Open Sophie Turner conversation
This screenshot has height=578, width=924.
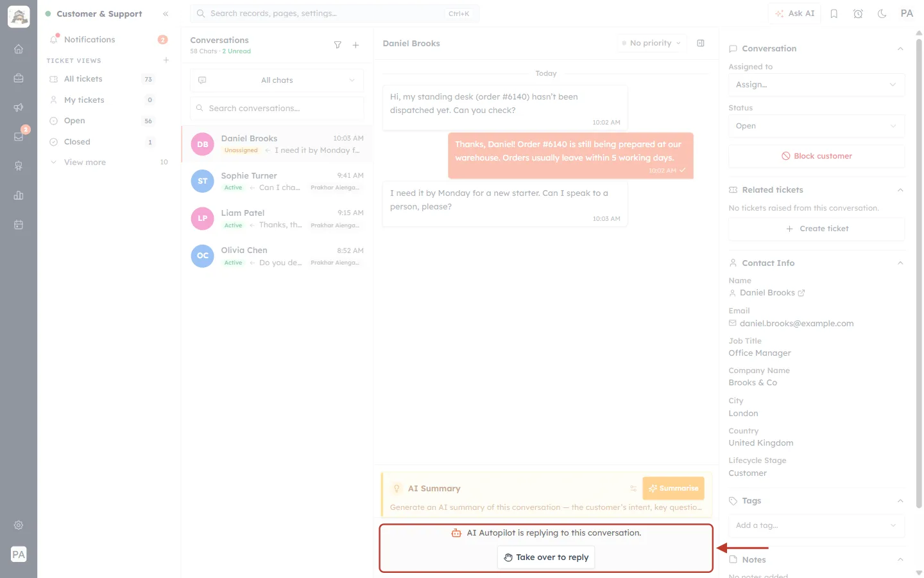tap(277, 181)
